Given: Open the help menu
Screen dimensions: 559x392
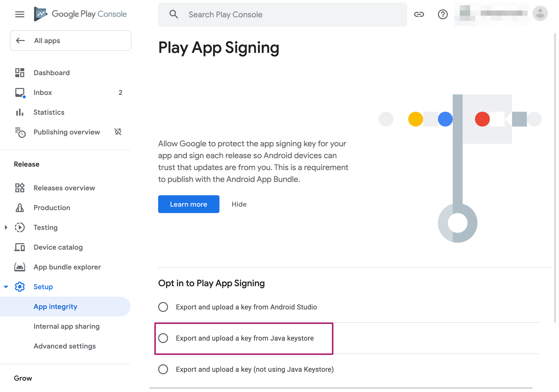Looking at the screenshot, I should click(443, 14).
